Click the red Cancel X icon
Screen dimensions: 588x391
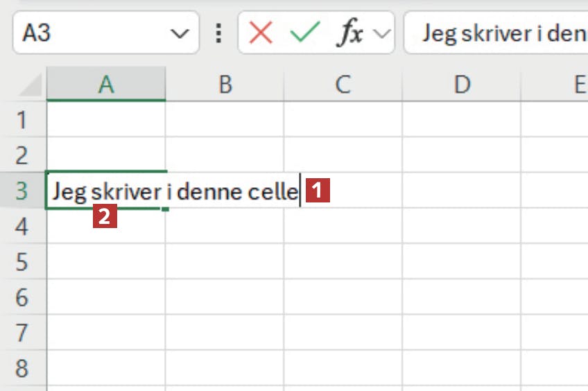261,33
